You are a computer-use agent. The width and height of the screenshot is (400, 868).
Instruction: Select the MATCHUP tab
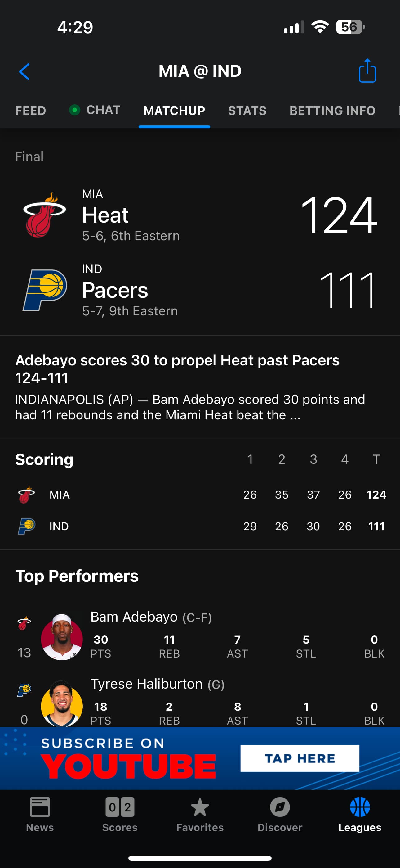[x=174, y=111]
